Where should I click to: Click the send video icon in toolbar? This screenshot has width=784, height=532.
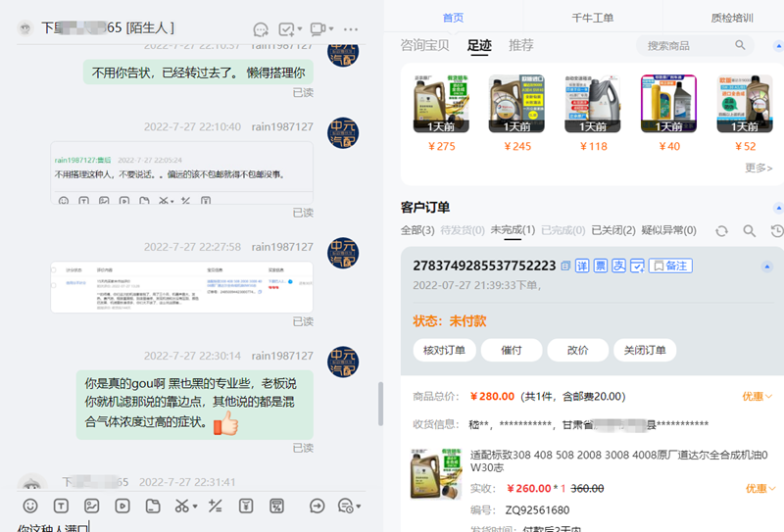coord(122,506)
